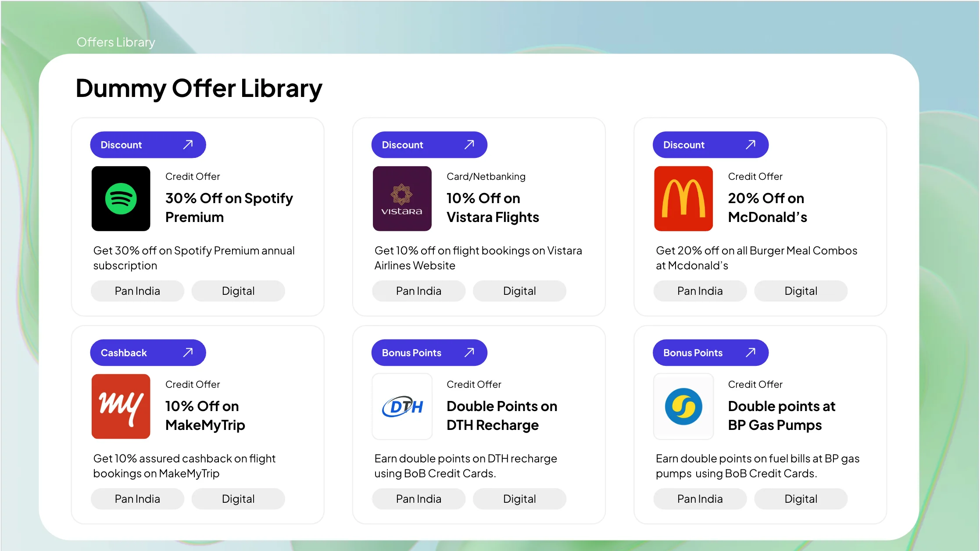Open the Offers Library breadcrumb
This screenshot has height=551, width=980.
116,42
